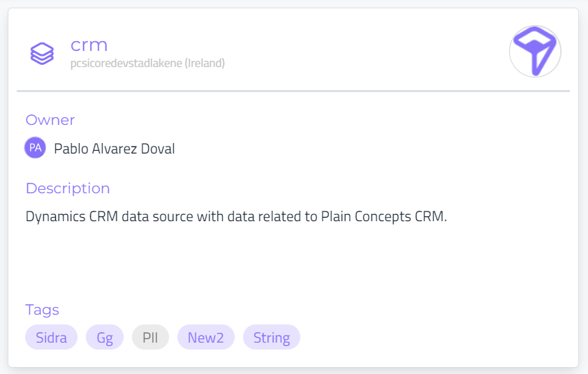Click empty card space below the description
588x374 pixels.
coord(293,262)
